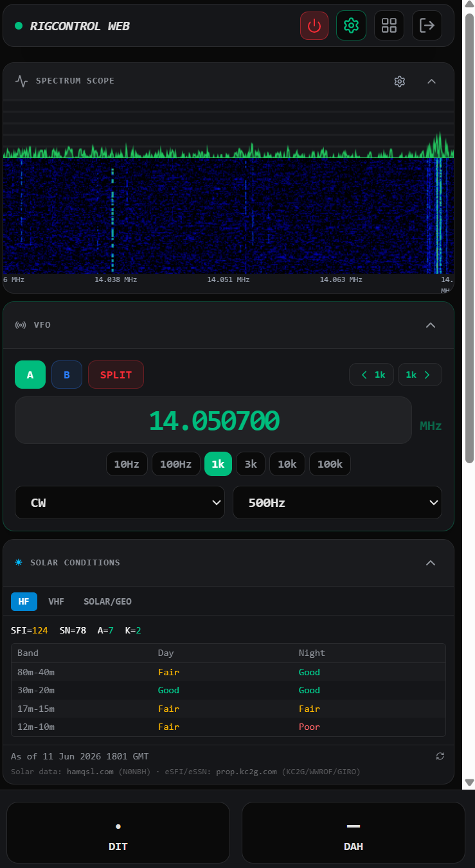Step frequency down by 1k

372,375
